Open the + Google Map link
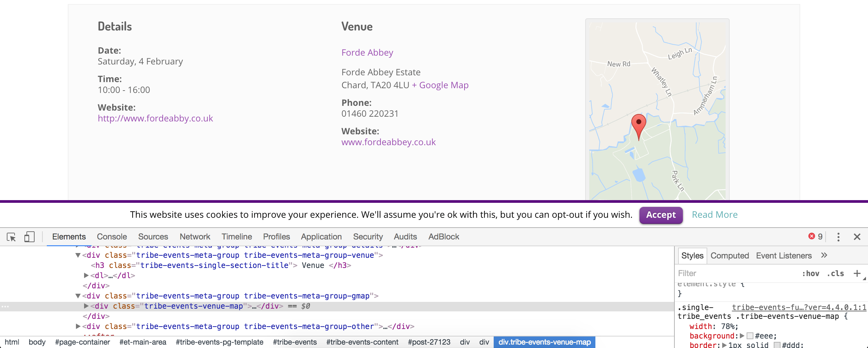The image size is (868, 348). pyautogui.click(x=440, y=85)
